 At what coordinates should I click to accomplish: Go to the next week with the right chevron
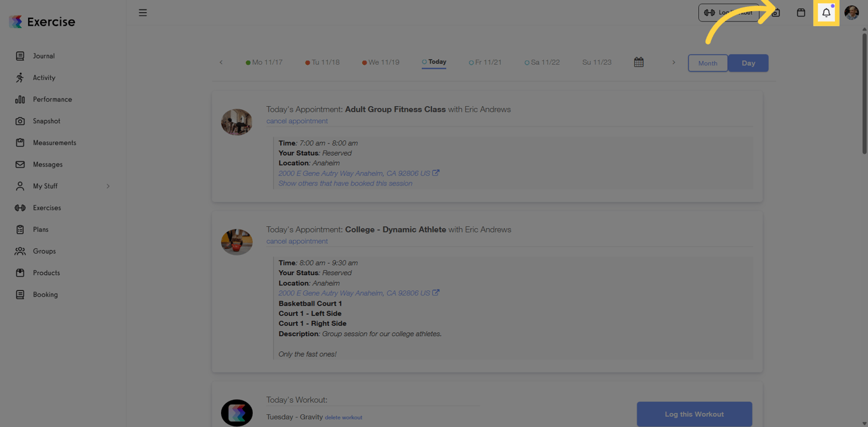[x=674, y=62]
